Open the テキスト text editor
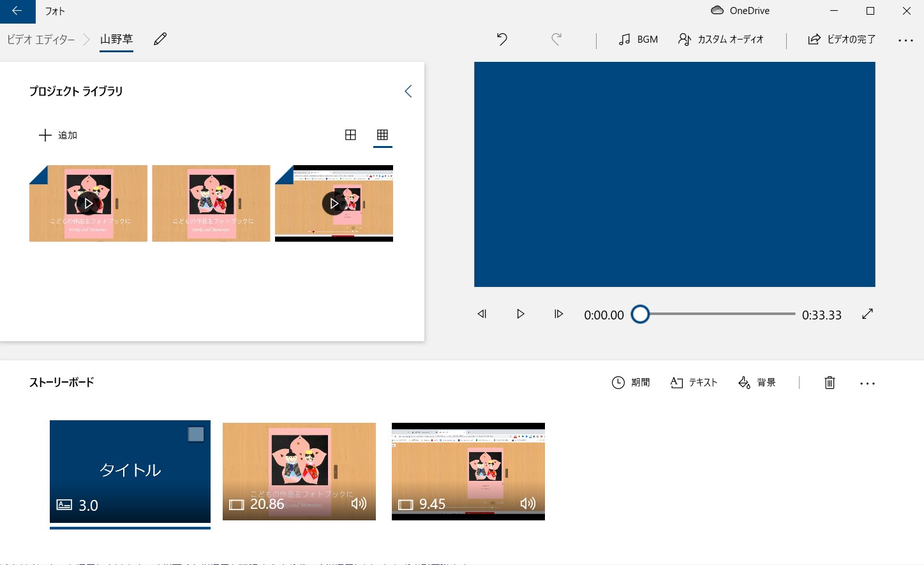Screen dimensions: 924x565 coord(694,382)
